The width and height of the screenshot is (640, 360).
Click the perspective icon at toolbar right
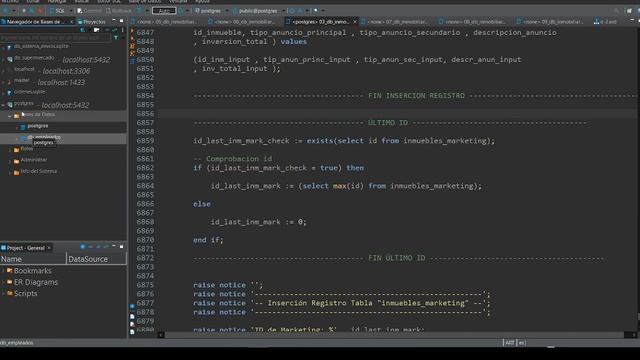click(x=629, y=11)
